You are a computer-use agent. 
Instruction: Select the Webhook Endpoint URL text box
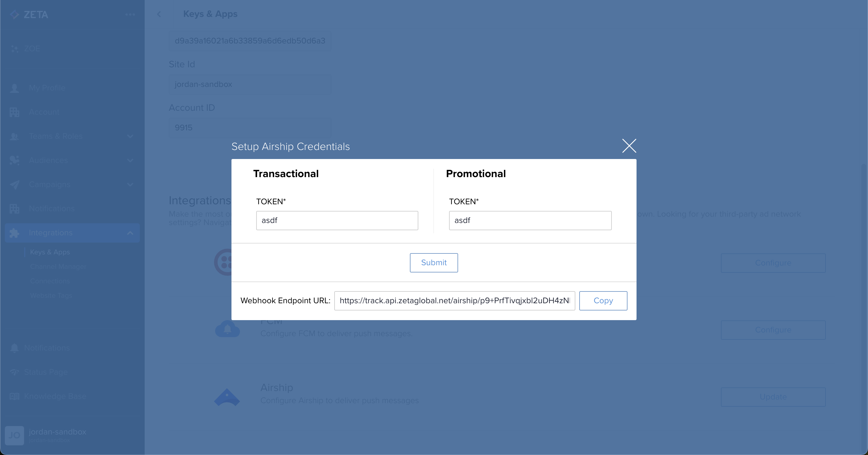(454, 301)
